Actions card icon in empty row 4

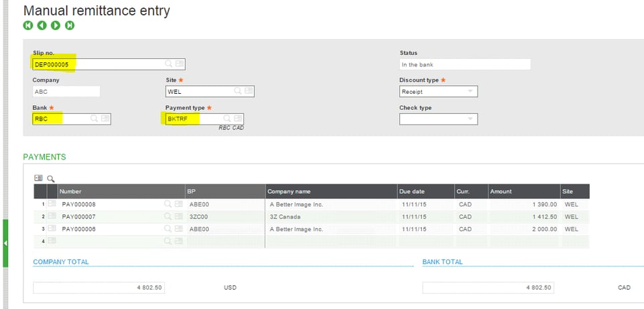(178, 241)
